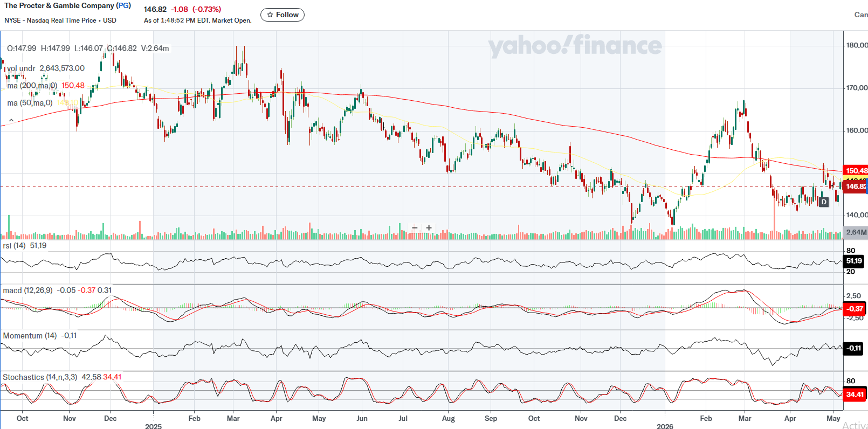Click the H:147.99 high price readout
The width and height of the screenshot is (868, 429).
pyautogui.click(x=56, y=49)
